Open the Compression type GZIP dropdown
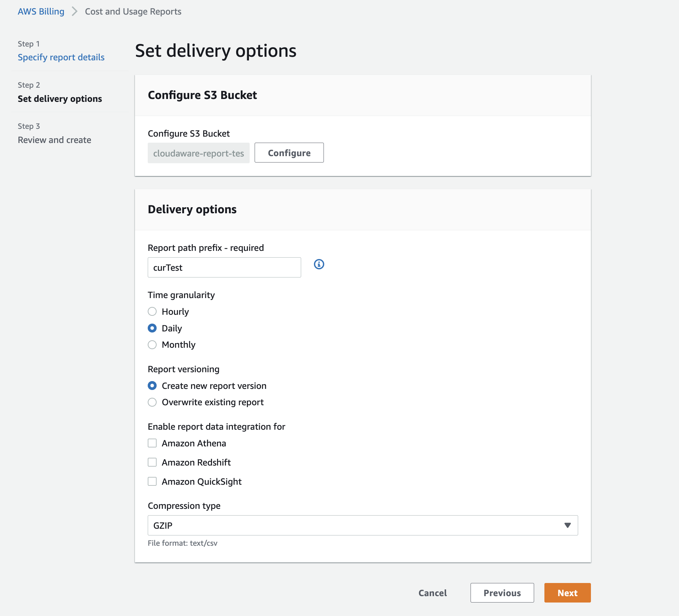The height and width of the screenshot is (616, 679). pyautogui.click(x=362, y=525)
